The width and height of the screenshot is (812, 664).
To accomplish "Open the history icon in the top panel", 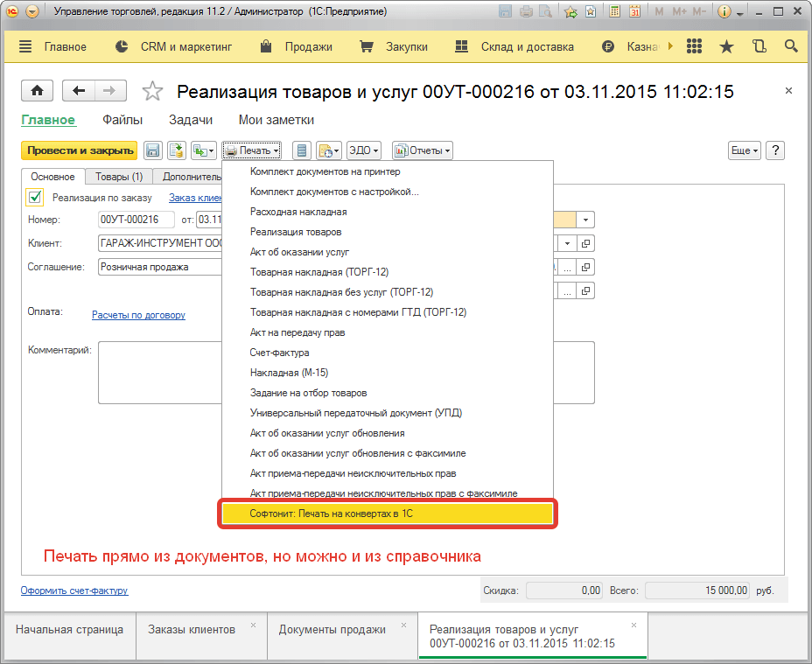I will point(759,46).
